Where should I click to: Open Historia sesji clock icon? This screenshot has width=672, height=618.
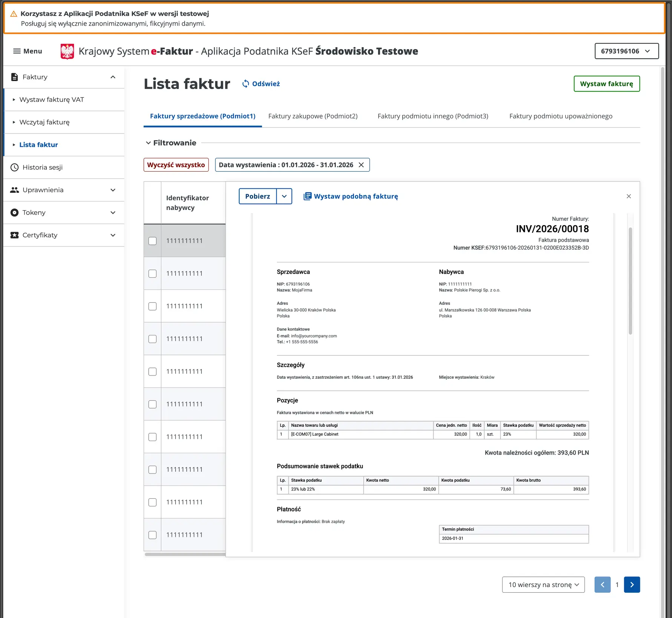tap(14, 167)
